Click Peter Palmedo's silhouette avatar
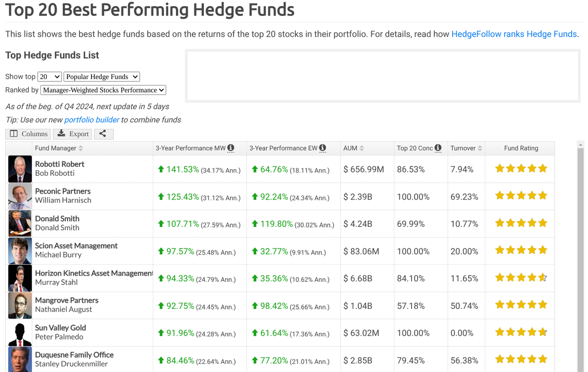588x372 pixels. click(20, 333)
